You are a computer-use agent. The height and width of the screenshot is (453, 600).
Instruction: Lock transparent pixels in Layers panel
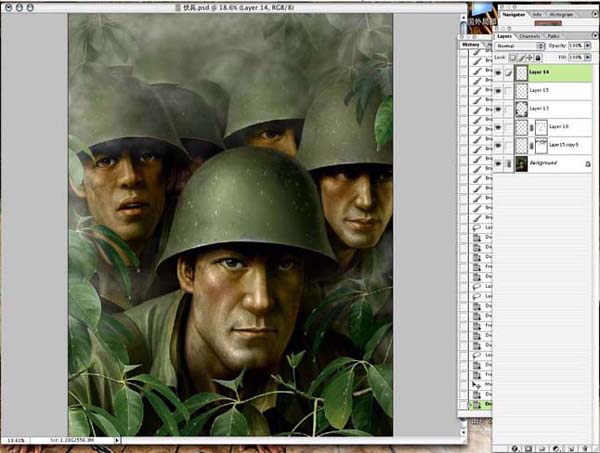tap(512, 58)
